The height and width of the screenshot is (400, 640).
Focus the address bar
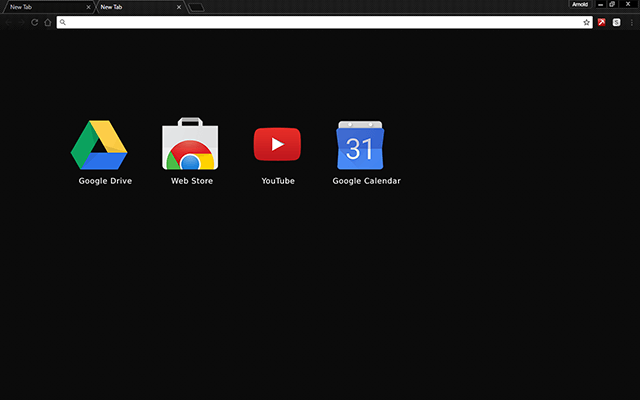tap(320, 22)
